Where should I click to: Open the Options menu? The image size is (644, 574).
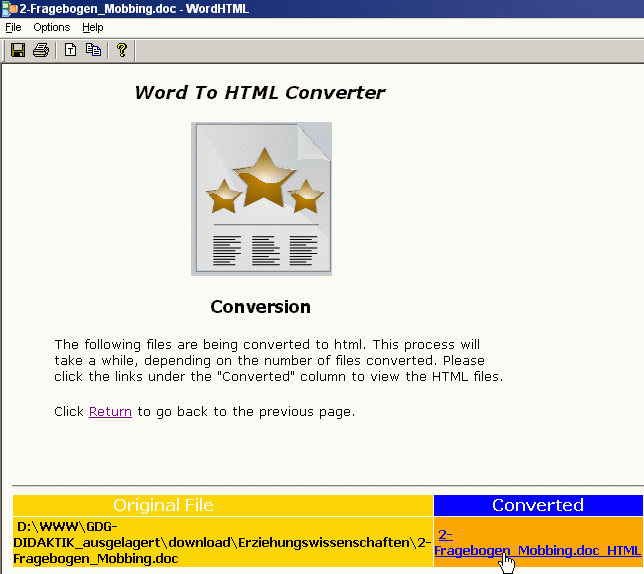pyautogui.click(x=52, y=27)
